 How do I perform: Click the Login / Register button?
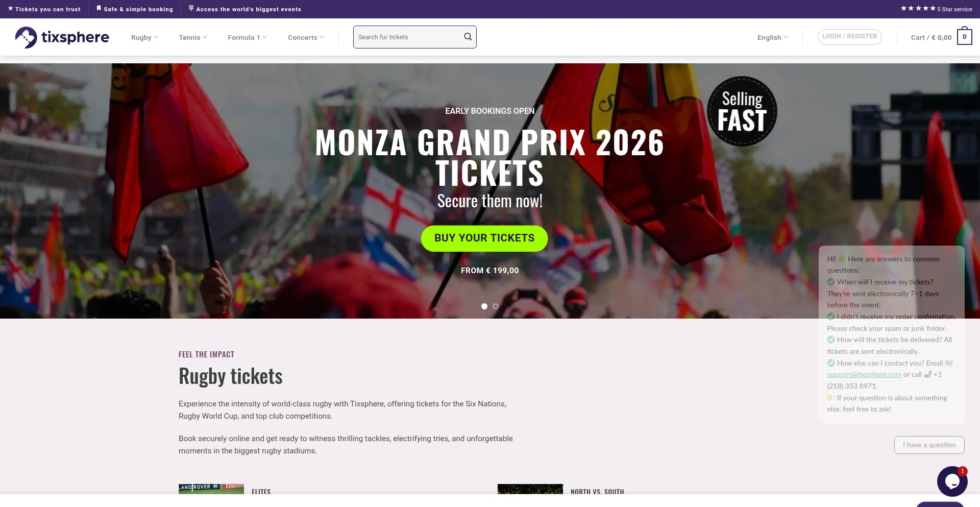[x=849, y=37]
